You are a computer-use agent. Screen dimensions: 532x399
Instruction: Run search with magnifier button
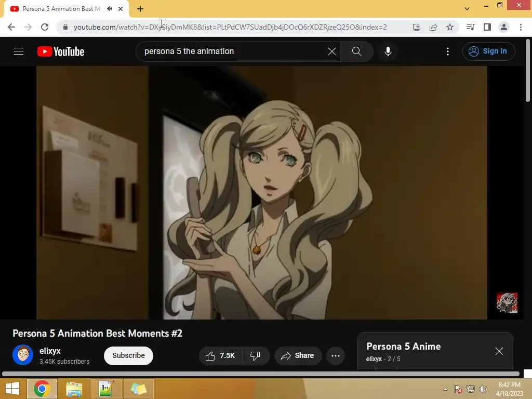(356, 51)
